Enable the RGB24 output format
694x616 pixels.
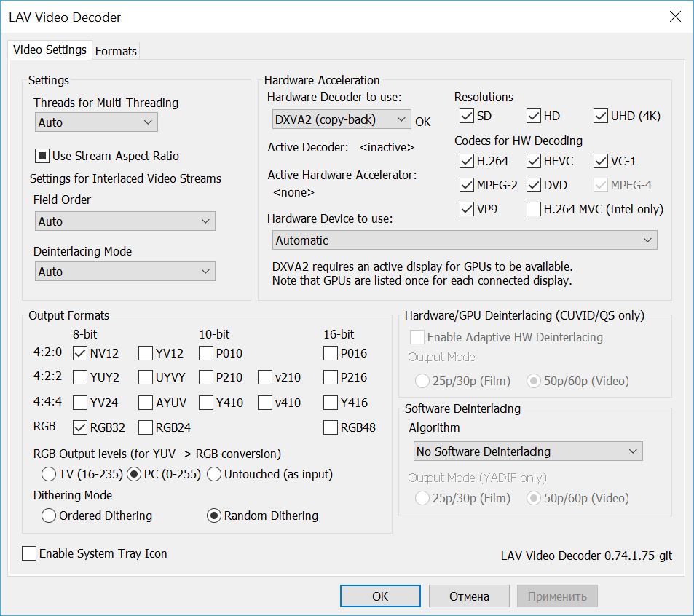click(146, 427)
